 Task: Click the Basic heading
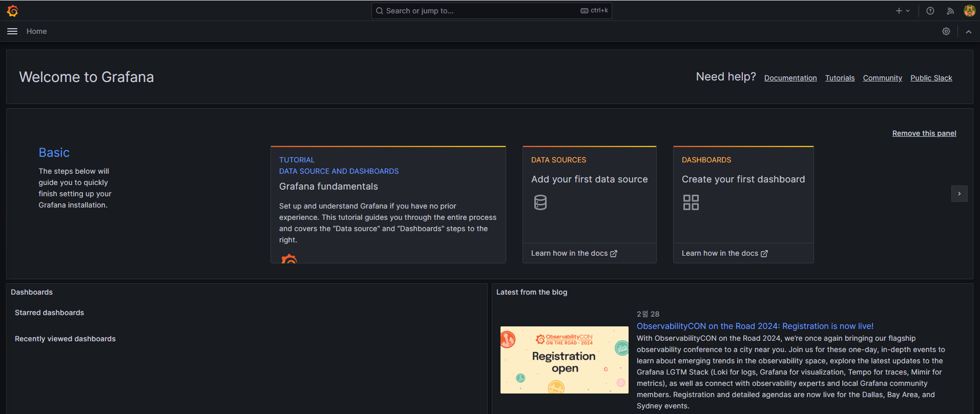click(x=54, y=153)
